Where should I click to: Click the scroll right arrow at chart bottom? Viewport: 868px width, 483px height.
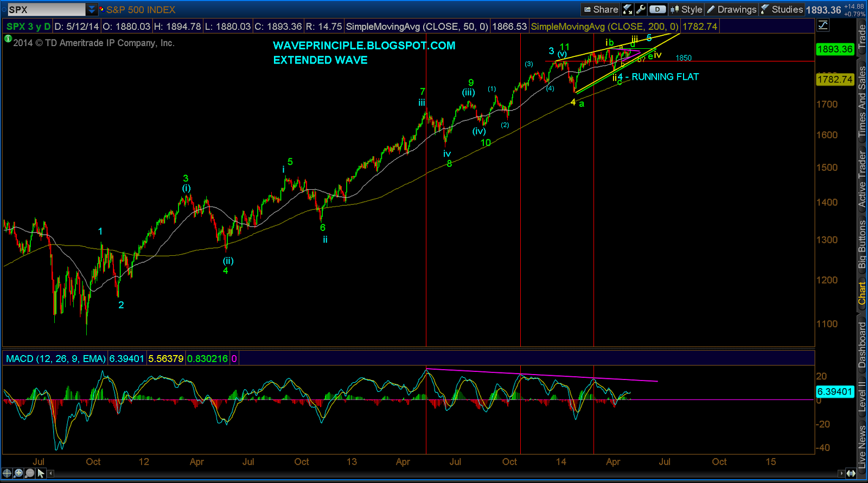pos(841,473)
